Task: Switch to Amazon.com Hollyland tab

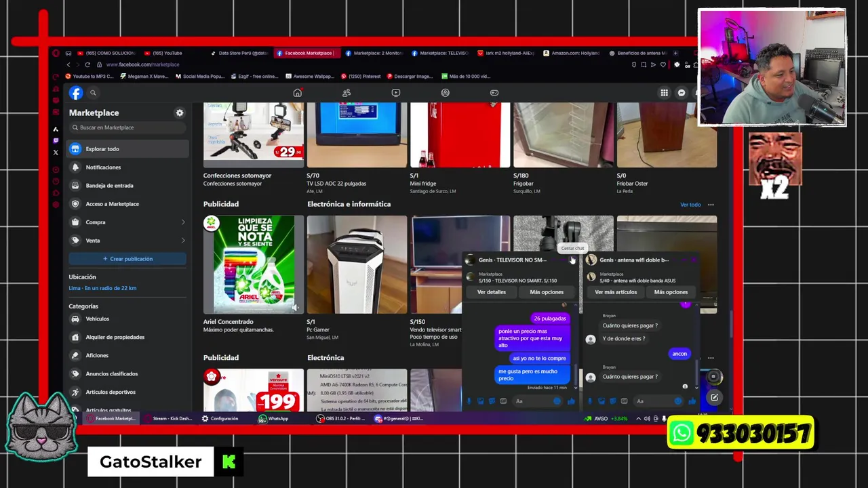Action: pyautogui.click(x=571, y=53)
